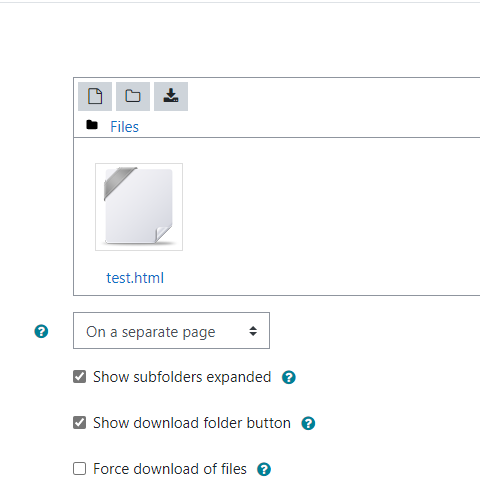Uncheck Show download folder button checkbox
The height and width of the screenshot is (503, 480).
pos(80,423)
